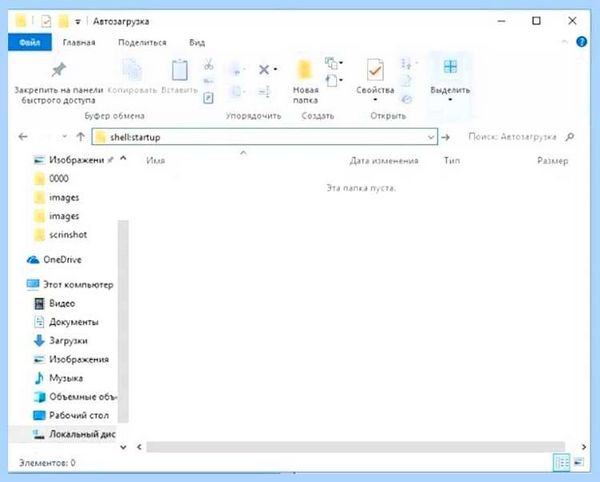Sort by Дата изменения column
The width and height of the screenshot is (600, 482).
[384, 161]
